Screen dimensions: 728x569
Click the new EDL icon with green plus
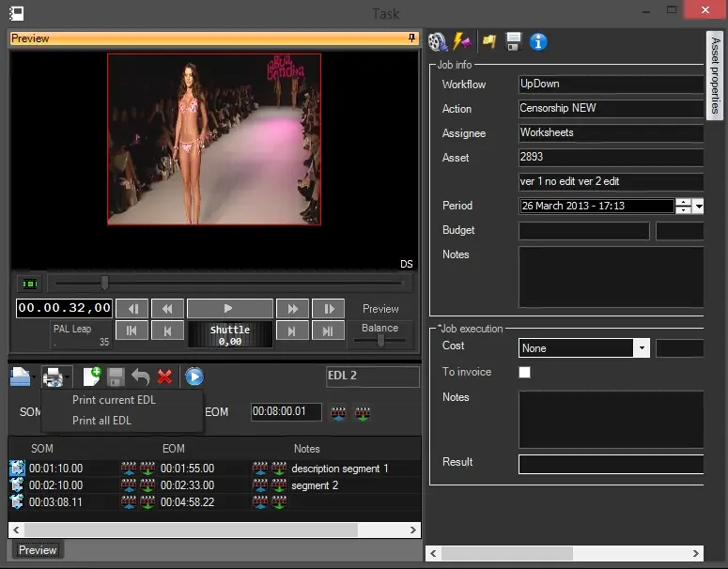(x=92, y=377)
